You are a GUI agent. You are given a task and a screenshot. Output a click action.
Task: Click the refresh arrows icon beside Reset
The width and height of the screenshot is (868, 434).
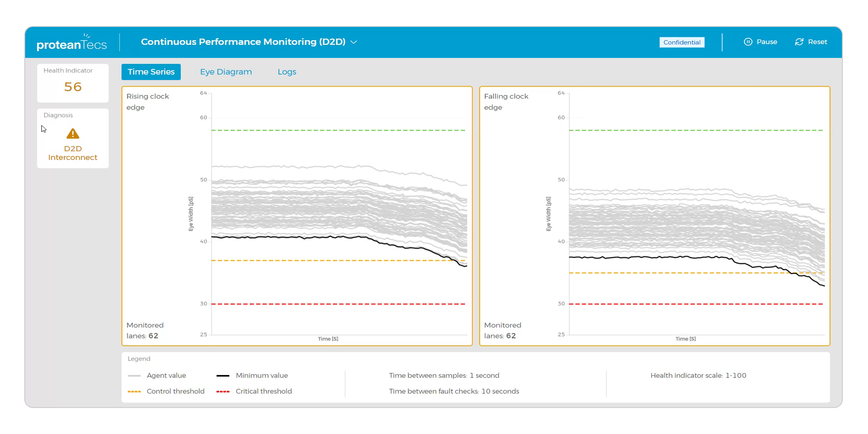799,42
